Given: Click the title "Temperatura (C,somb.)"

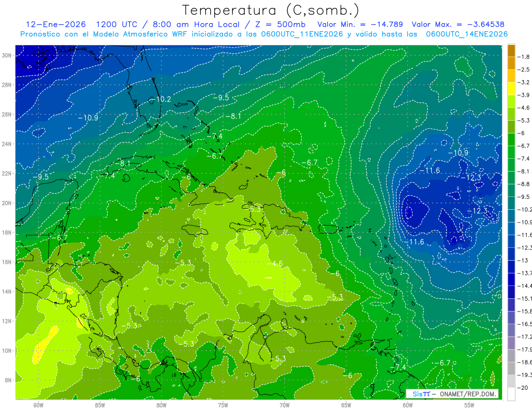Looking at the screenshot, I should point(271,10).
